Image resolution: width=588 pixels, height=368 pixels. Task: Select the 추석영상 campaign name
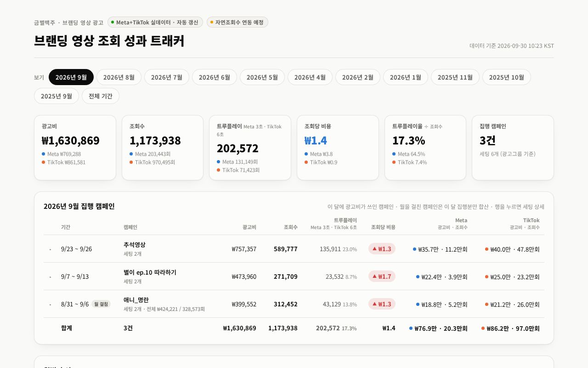pos(135,245)
